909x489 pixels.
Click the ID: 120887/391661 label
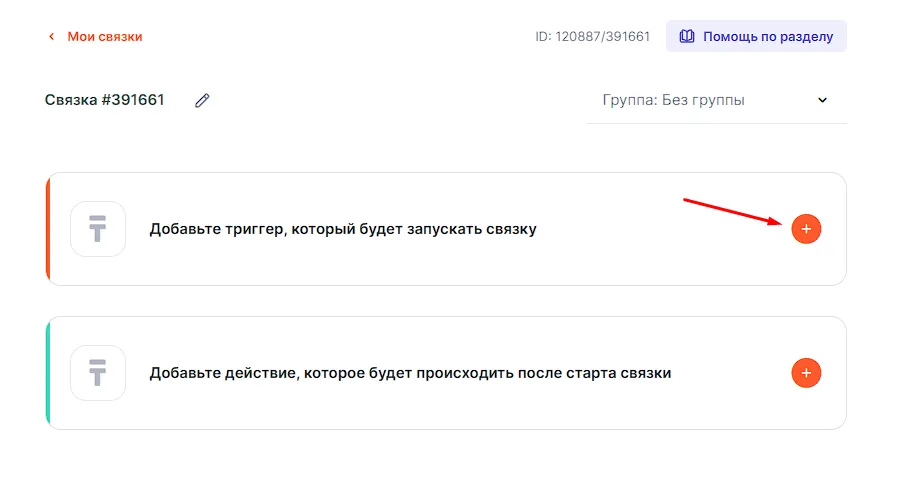(x=592, y=37)
